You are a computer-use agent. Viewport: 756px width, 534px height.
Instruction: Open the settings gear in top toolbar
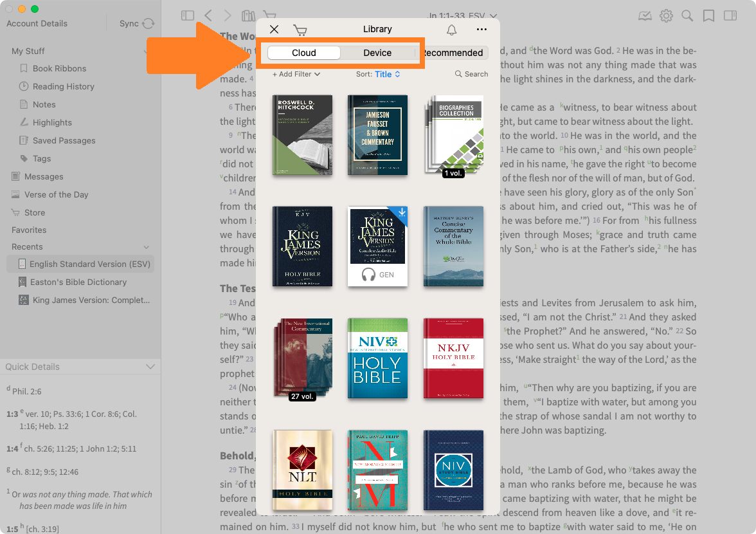[666, 16]
